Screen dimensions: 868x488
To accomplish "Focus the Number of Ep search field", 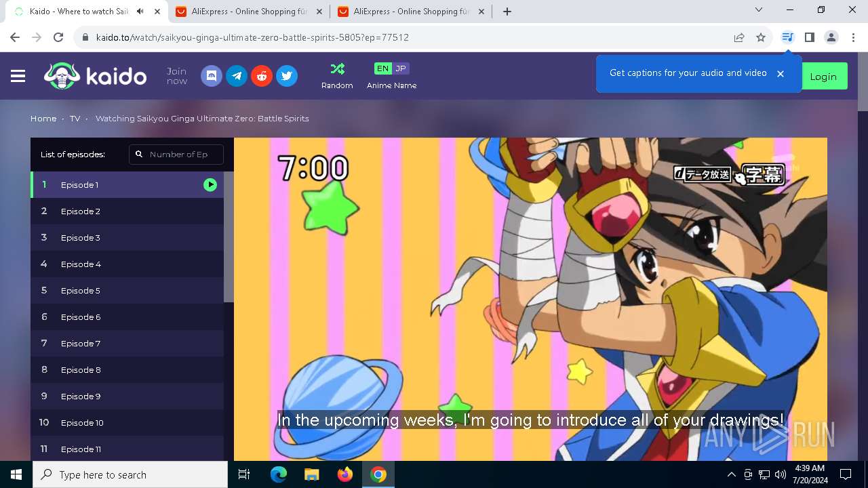I will (x=176, y=155).
